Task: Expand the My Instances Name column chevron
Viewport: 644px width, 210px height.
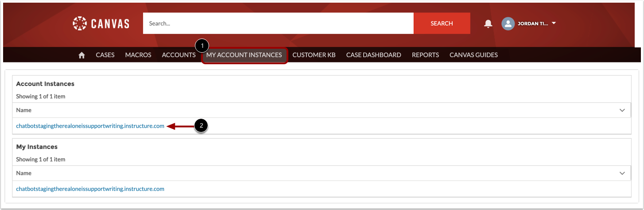Action: (622, 173)
